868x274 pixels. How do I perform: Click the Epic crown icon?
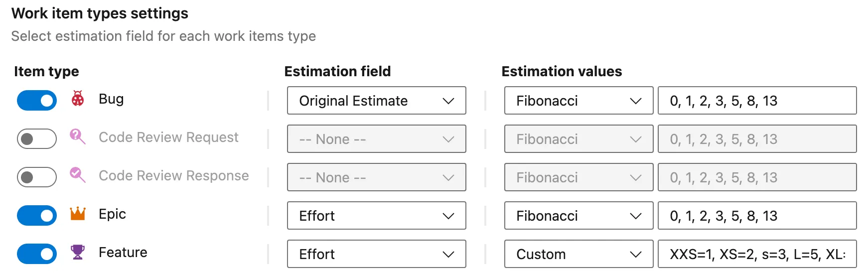point(78,214)
